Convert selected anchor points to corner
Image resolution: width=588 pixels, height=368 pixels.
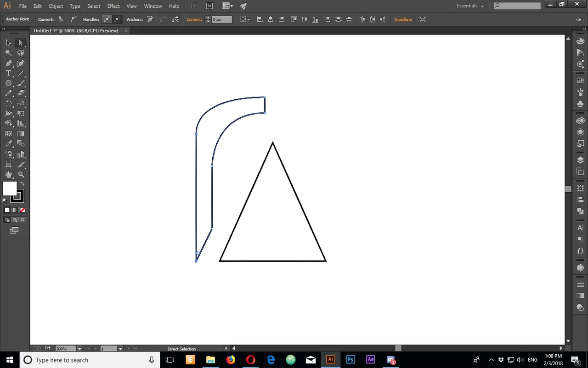(x=61, y=19)
